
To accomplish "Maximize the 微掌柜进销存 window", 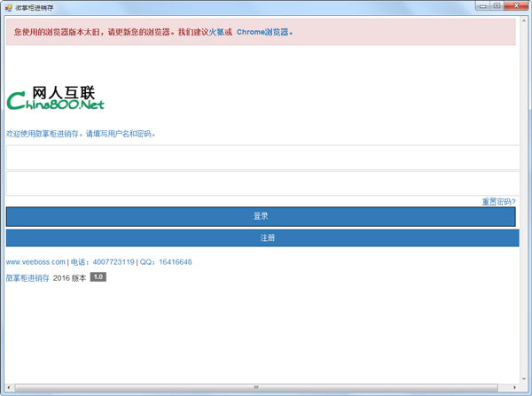I will (x=497, y=6).
